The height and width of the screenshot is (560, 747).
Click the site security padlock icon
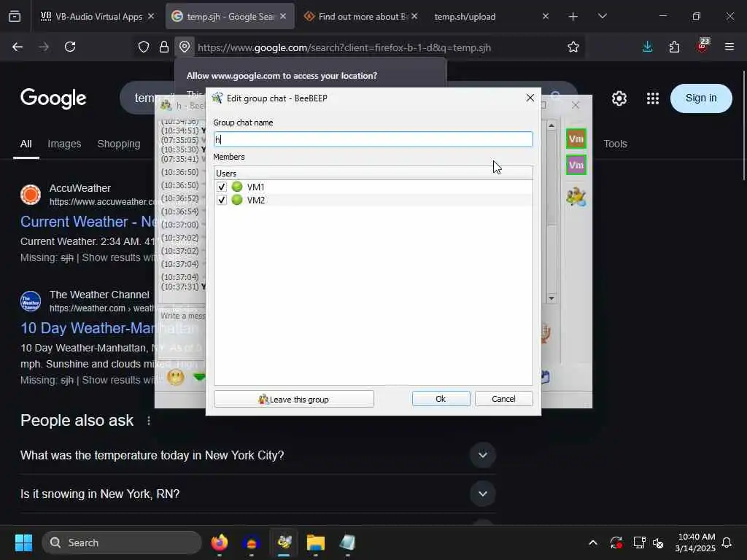[x=164, y=47]
